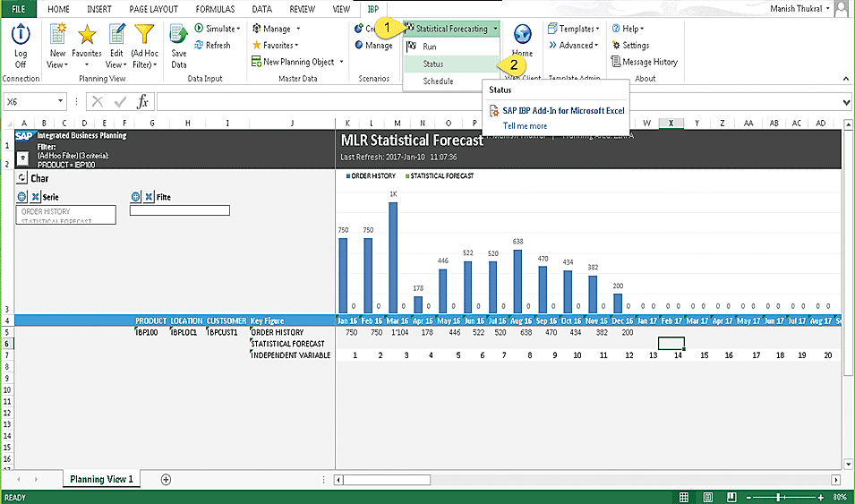The width and height of the screenshot is (855, 504).
Task: Open Settings in the About group
Action: [630, 46]
